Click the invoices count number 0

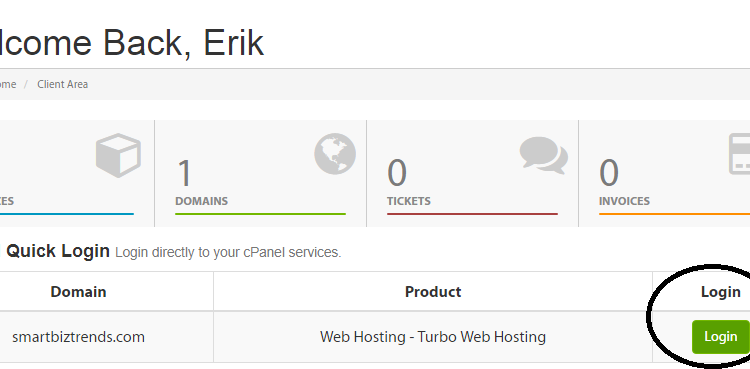[609, 173]
